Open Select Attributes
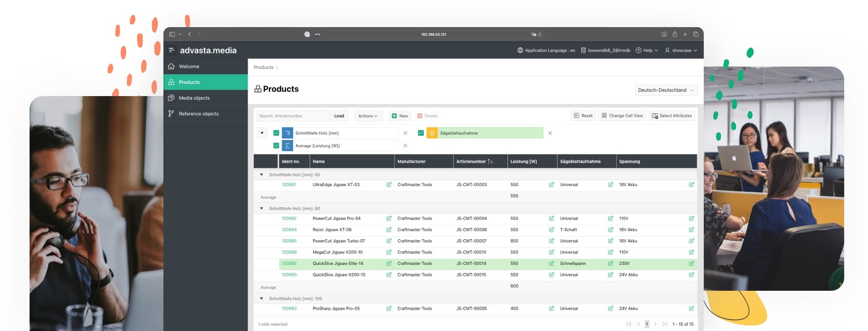 (x=672, y=116)
